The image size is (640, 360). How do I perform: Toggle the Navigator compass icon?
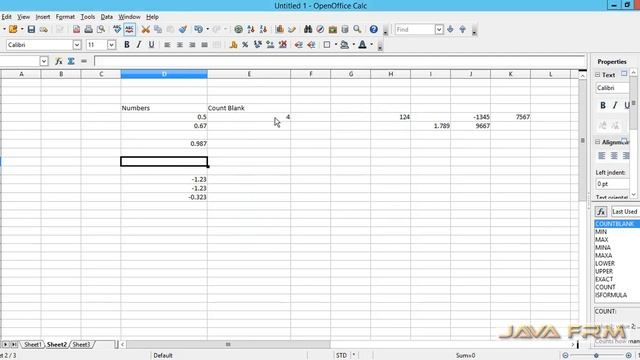[320, 29]
